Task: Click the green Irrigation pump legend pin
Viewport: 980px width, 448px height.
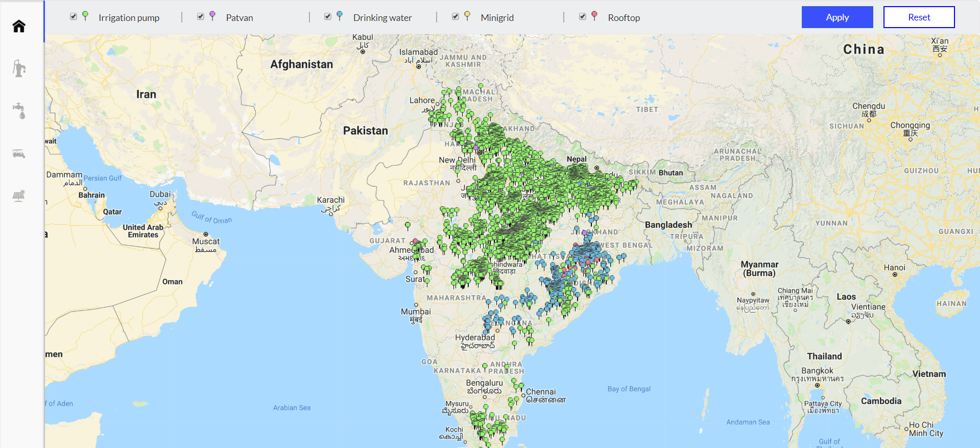Action: click(85, 16)
